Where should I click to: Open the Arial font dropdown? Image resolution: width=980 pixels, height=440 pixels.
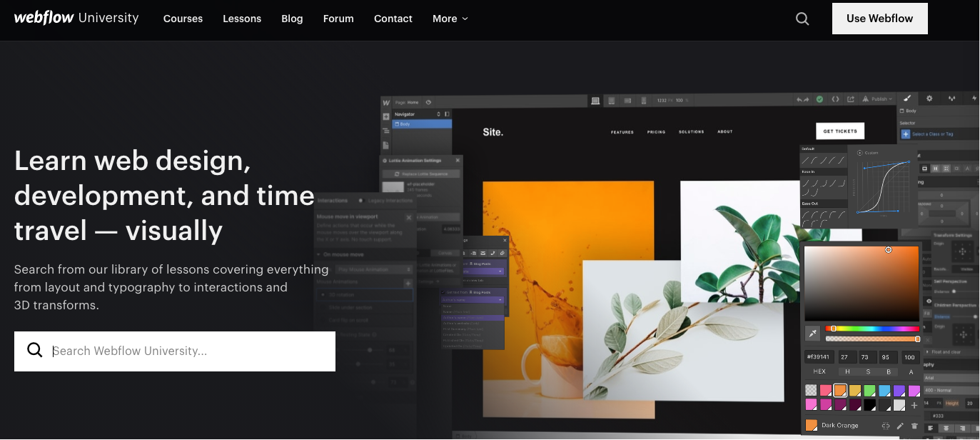[x=951, y=378]
